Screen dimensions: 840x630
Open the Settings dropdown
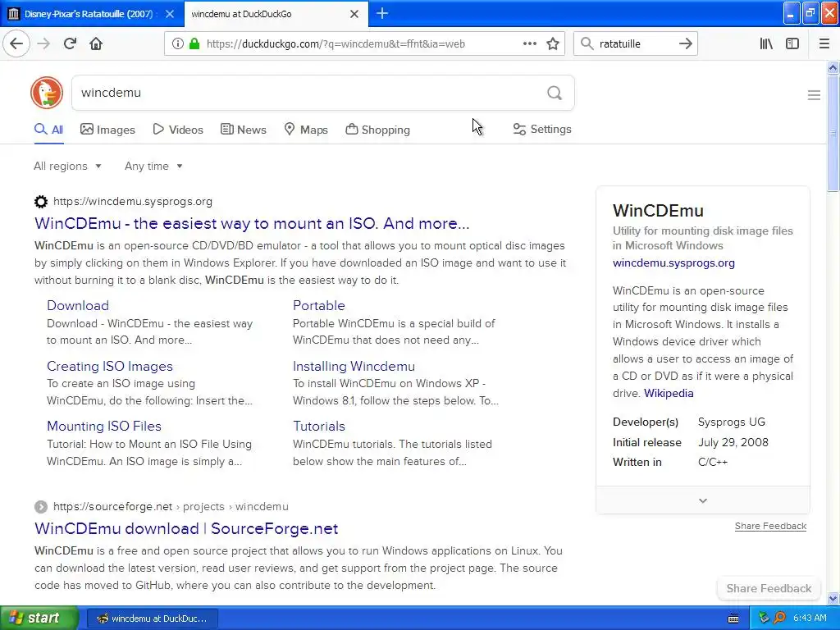point(542,129)
